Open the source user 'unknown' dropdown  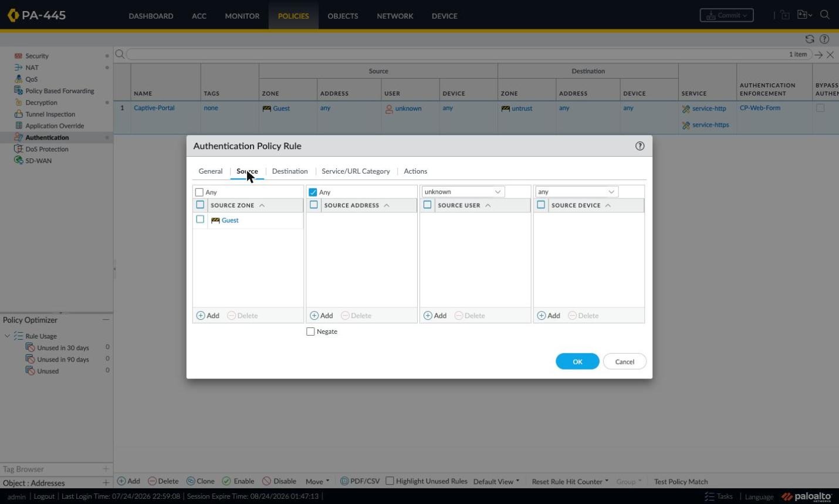pos(463,192)
